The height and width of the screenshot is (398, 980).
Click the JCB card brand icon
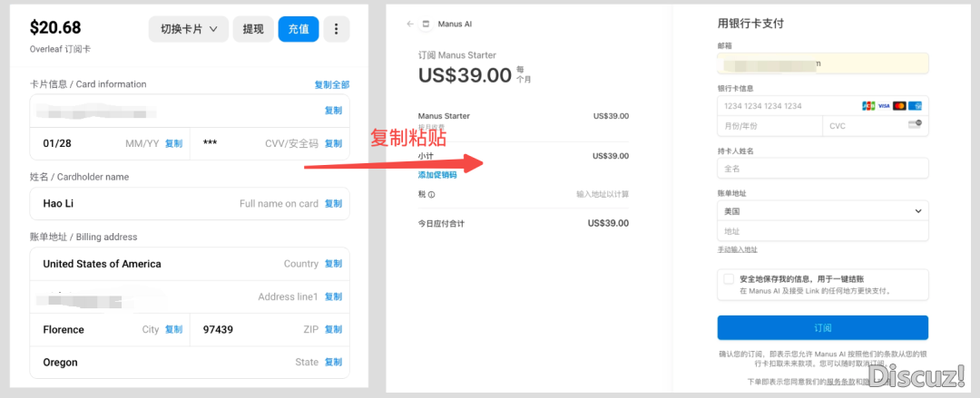pos(868,105)
